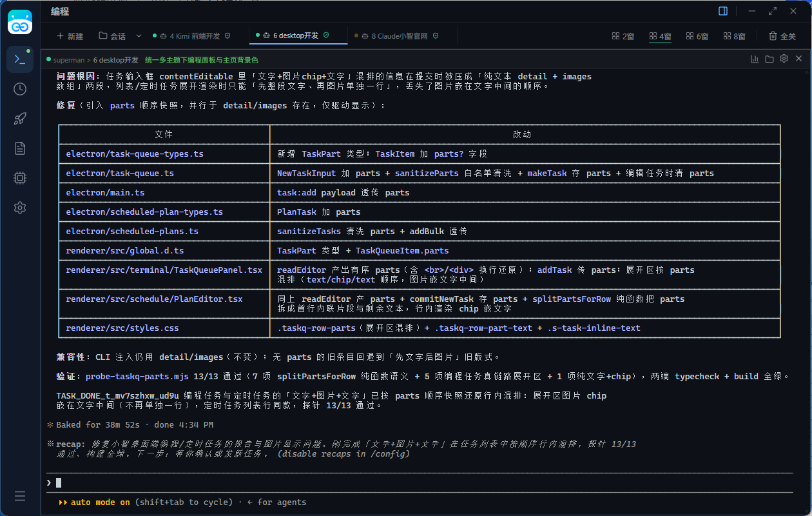Open the panel settings gear icon
Image resolution: width=812 pixels, height=516 pixels.
(784, 59)
